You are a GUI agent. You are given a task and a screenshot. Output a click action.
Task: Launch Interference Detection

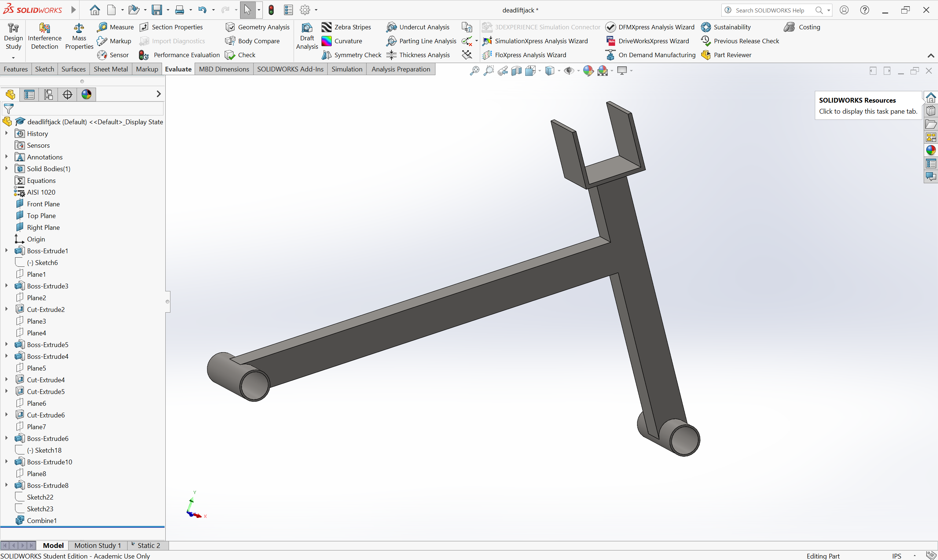(44, 36)
